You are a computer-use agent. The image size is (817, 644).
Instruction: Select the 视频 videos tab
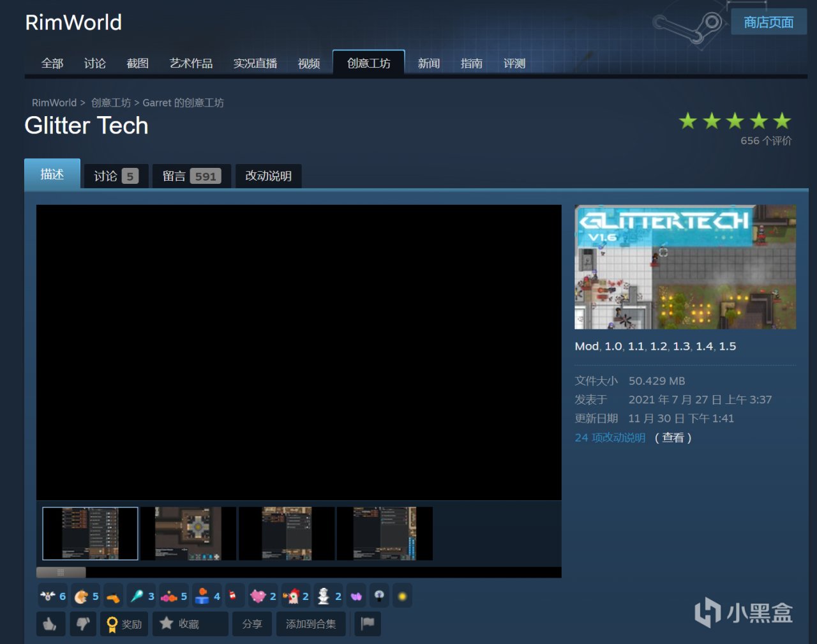[309, 63]
